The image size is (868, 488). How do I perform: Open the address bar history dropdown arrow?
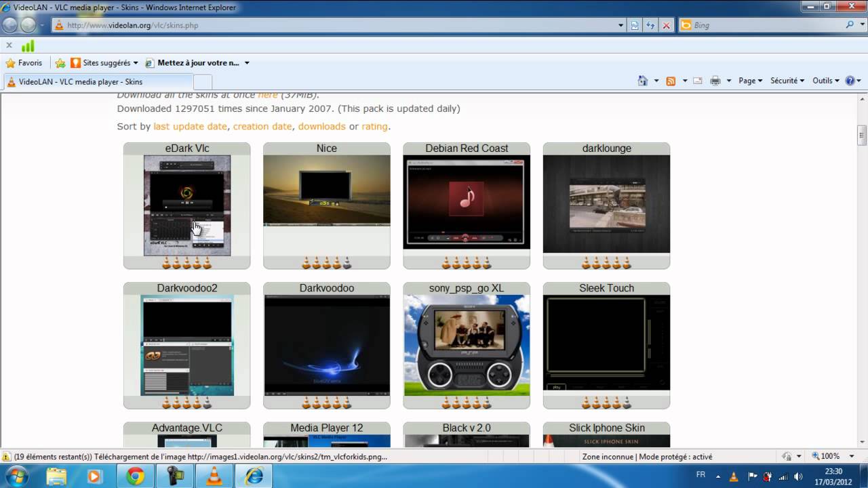coord(621,25)
